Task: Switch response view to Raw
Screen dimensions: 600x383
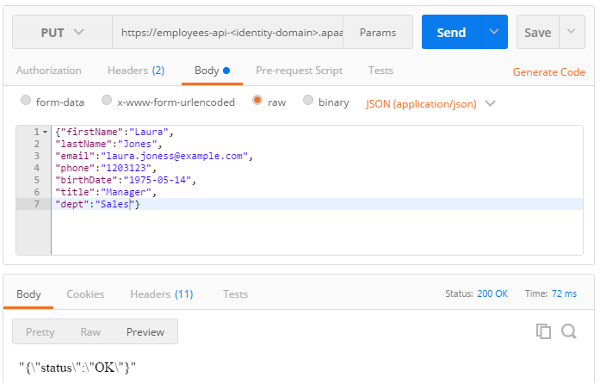Action: [x=90, y=332]
